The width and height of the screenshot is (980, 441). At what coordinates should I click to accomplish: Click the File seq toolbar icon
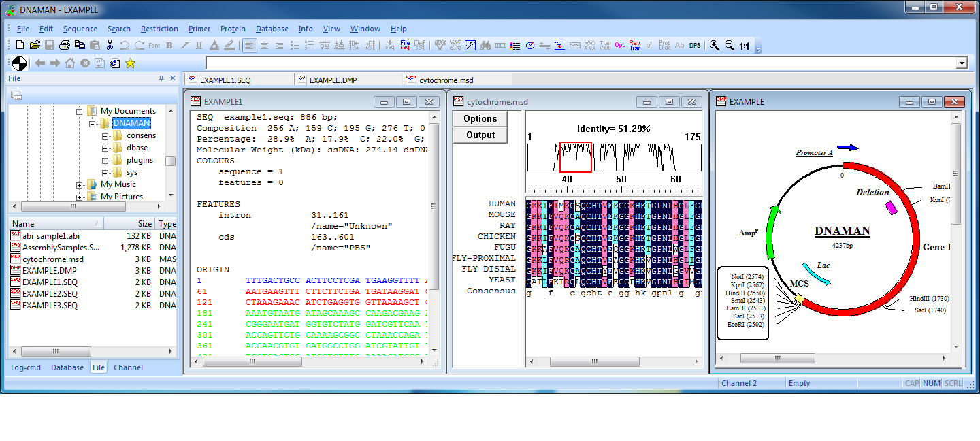pyautogui.click(x=405, y=46)
